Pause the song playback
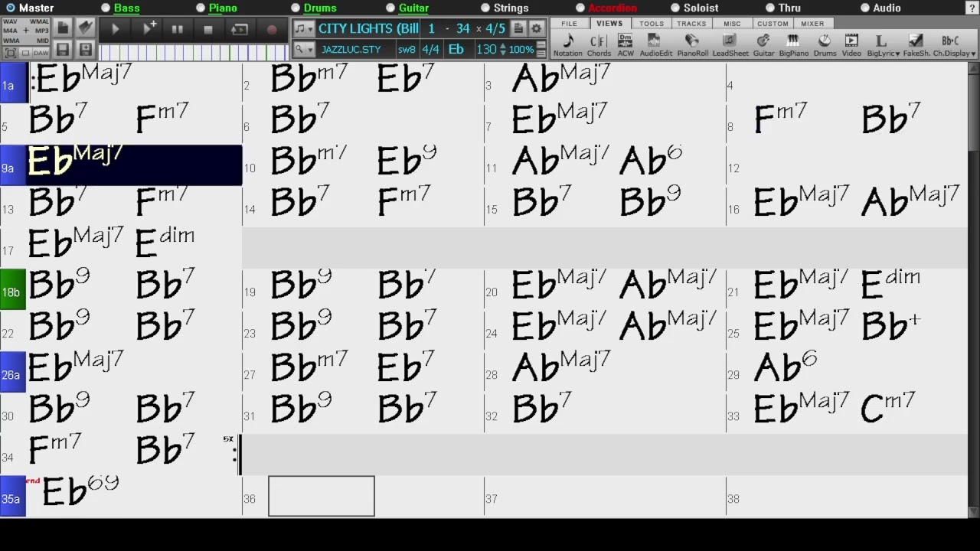This screenshot has height=551, width=980. (x=177, y=29)
